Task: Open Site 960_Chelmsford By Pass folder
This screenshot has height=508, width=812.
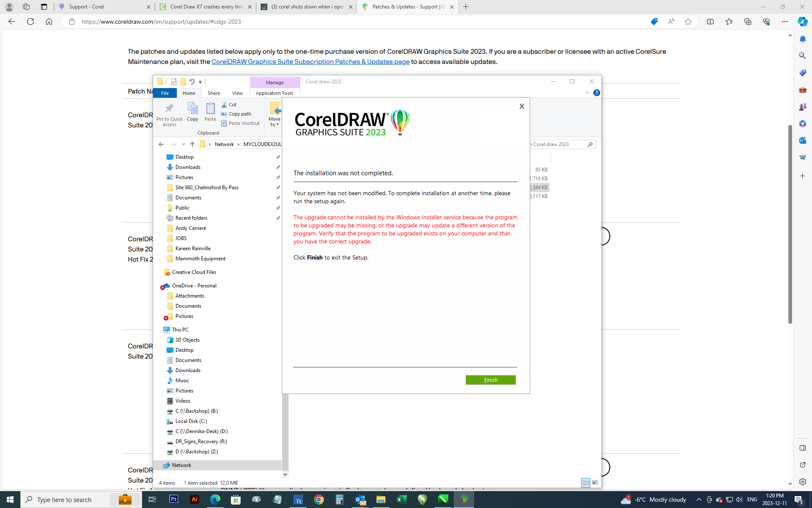Action: coord(207,188)
